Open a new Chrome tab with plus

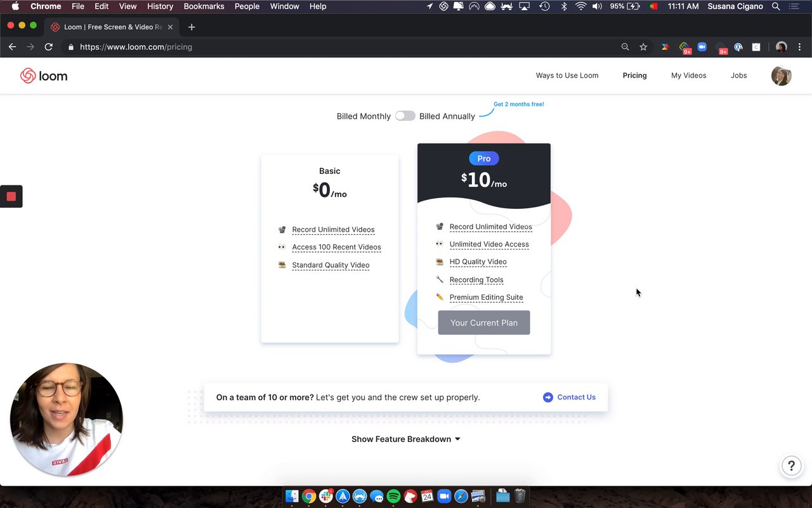(x=192, y=27)
